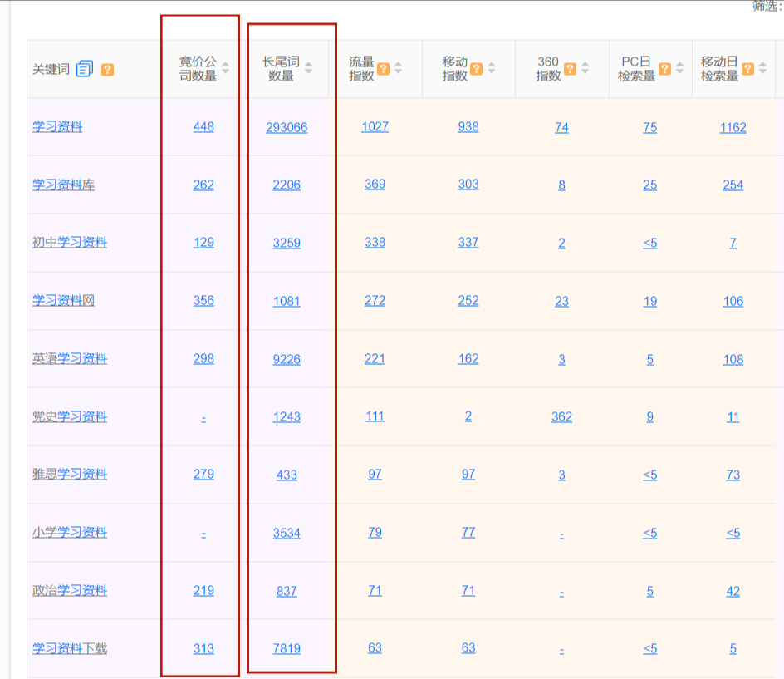Open the help icon next to 关键词
Viewport: 784px width, 679px height.
coord(107,70)
